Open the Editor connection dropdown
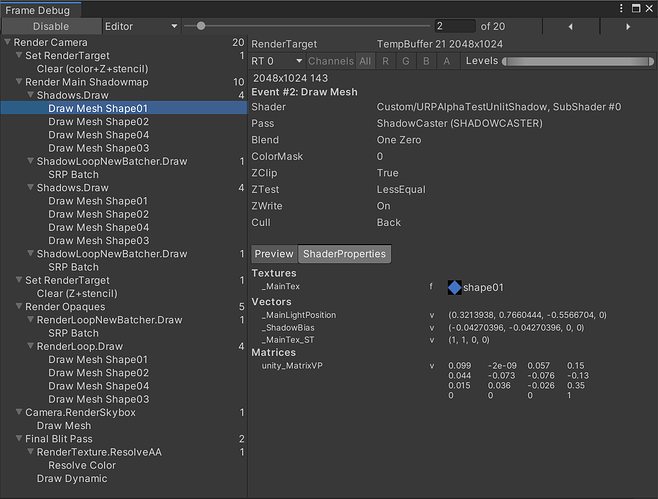 141,26
